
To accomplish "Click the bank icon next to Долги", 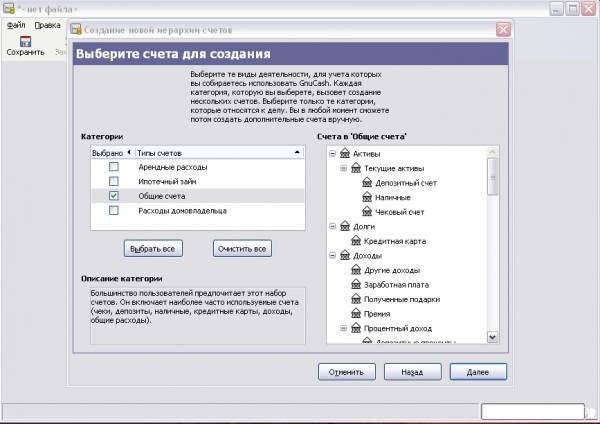I will click(345, 226).
